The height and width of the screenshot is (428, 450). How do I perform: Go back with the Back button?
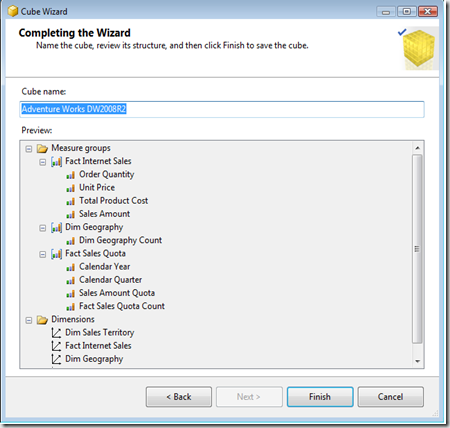click(x=179, y=397)
